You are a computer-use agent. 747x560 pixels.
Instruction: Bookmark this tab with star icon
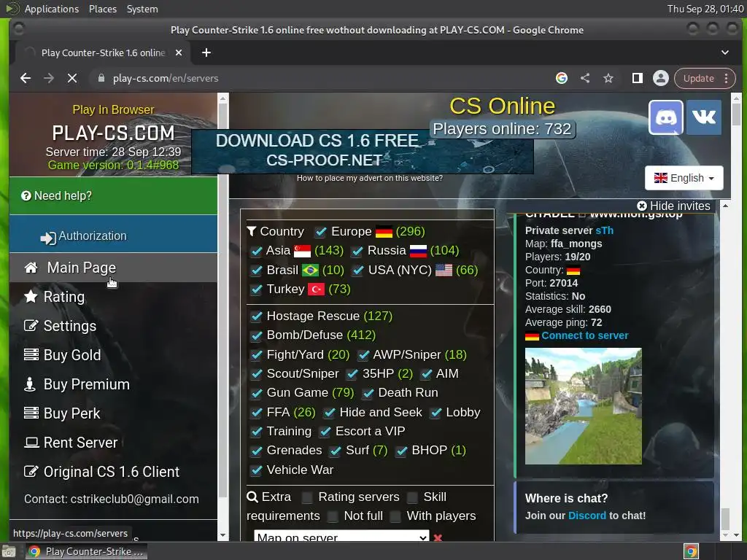608,78
